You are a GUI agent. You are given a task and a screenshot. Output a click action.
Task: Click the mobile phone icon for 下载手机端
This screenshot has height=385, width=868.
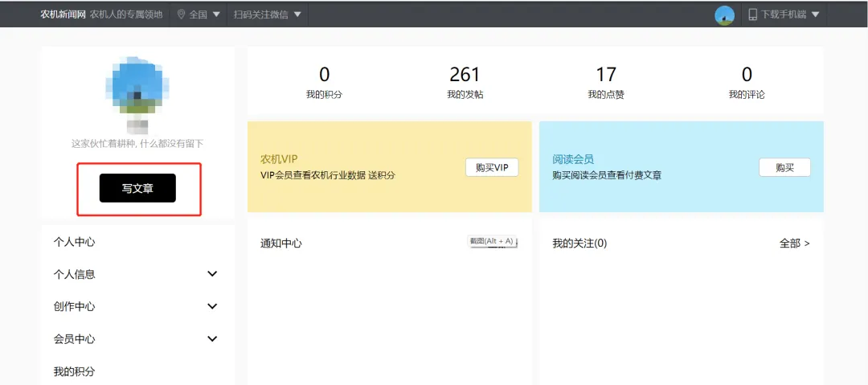click(x=752, y=14)
